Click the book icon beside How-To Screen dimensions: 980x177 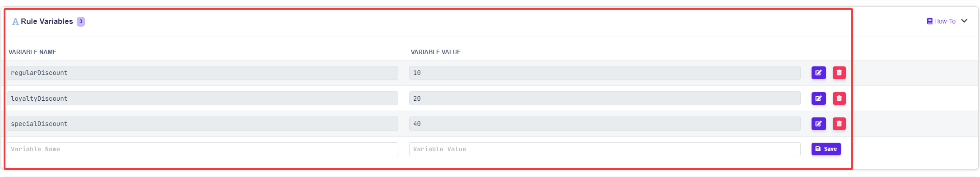tap(929, 21)
